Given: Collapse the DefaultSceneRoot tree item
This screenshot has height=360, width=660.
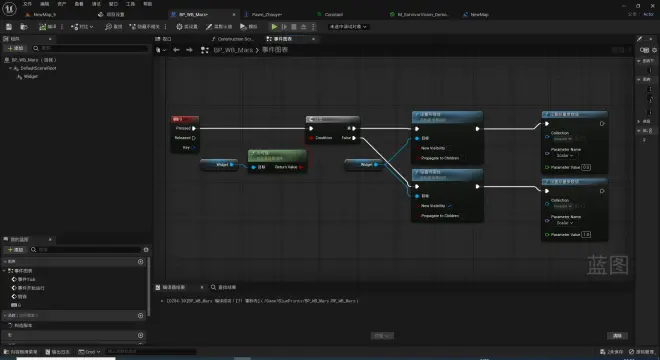Looking at the screenshot, I should 11,68.
